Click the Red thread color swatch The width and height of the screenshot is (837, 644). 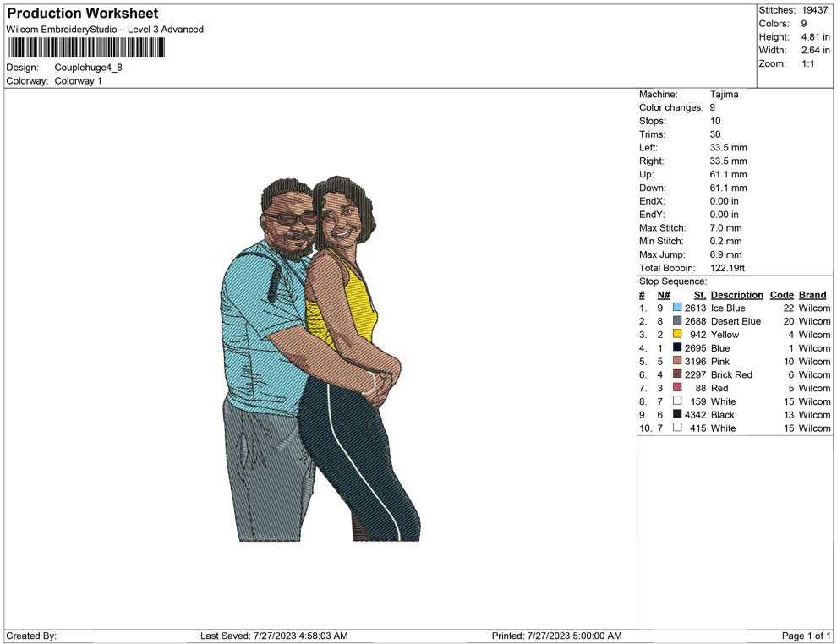tap(677, 387)
